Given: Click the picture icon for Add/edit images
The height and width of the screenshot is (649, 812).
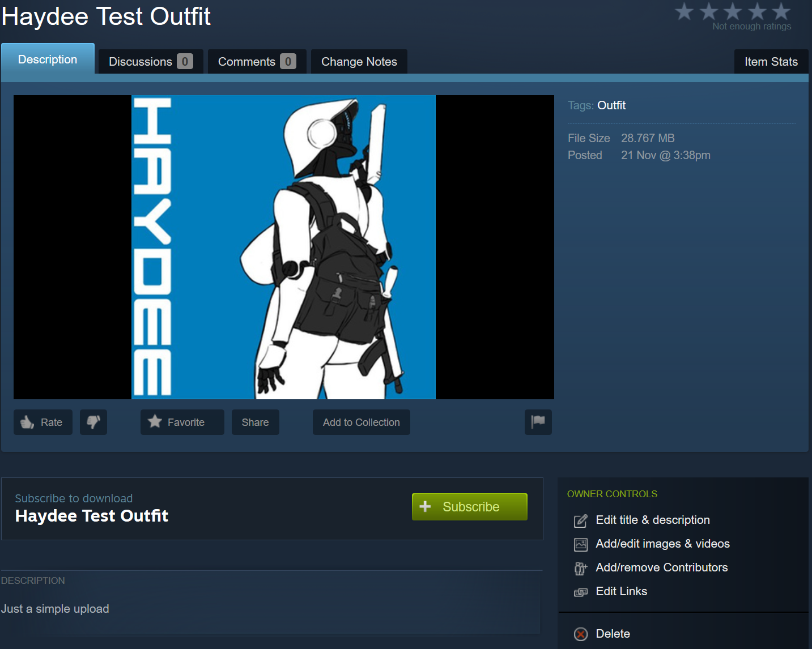Looking at the screenshot, I should pyautogui.click(x=581, y=544).
